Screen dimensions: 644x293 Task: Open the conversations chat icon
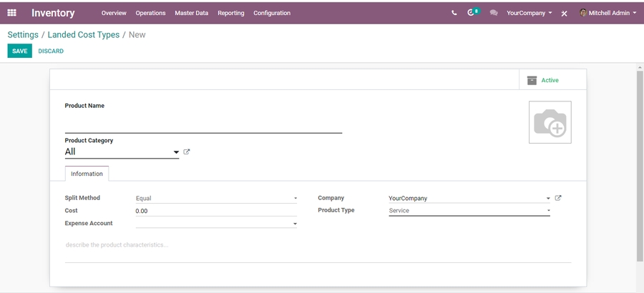point(494,13)
